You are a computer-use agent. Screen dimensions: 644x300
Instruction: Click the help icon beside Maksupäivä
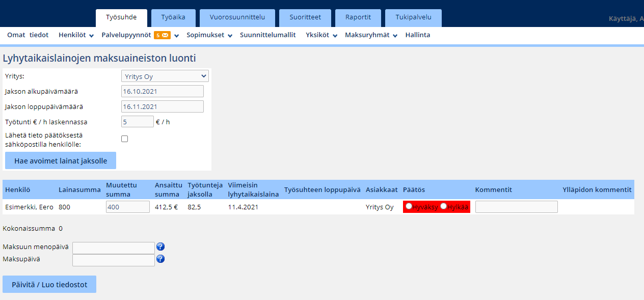[x=160, y=259]
